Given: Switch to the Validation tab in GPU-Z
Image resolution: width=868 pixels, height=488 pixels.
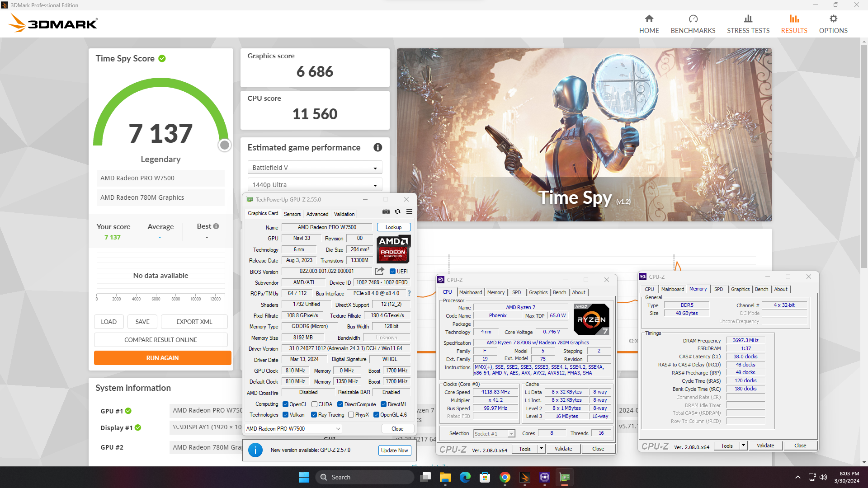Looking at the screenshot, I should (344, 214).
